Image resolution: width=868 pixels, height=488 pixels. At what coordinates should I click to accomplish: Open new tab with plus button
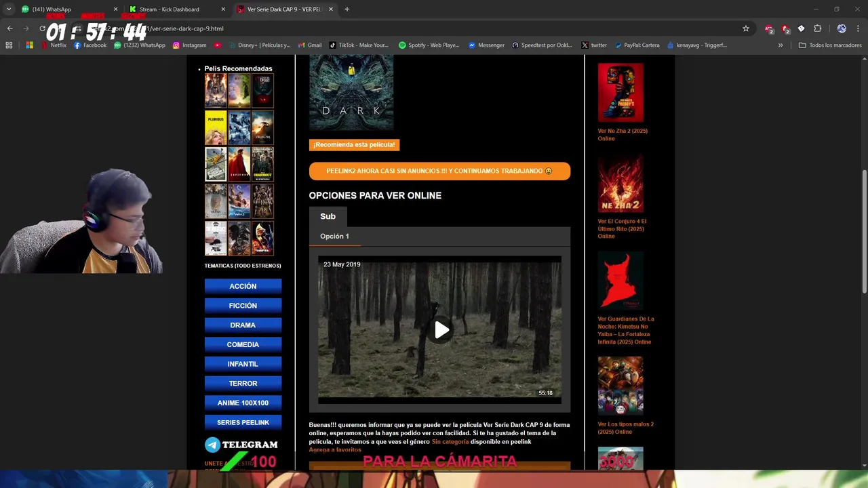coord(347,9)
